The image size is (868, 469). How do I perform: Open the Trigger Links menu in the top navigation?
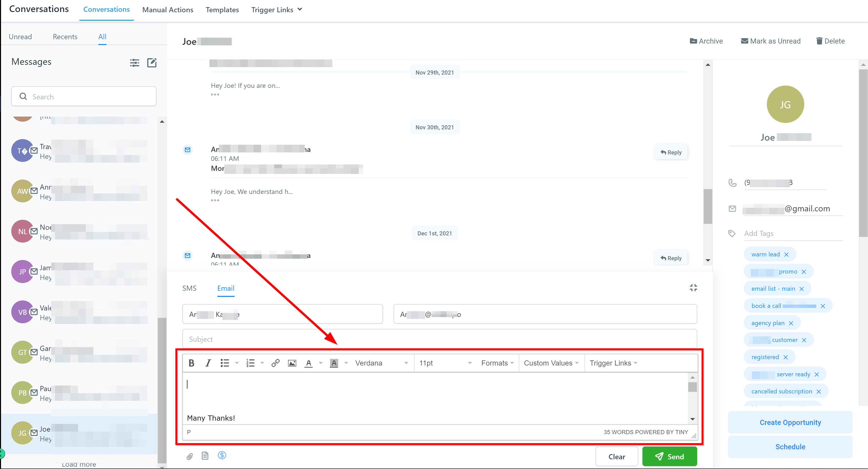point(276,10)
